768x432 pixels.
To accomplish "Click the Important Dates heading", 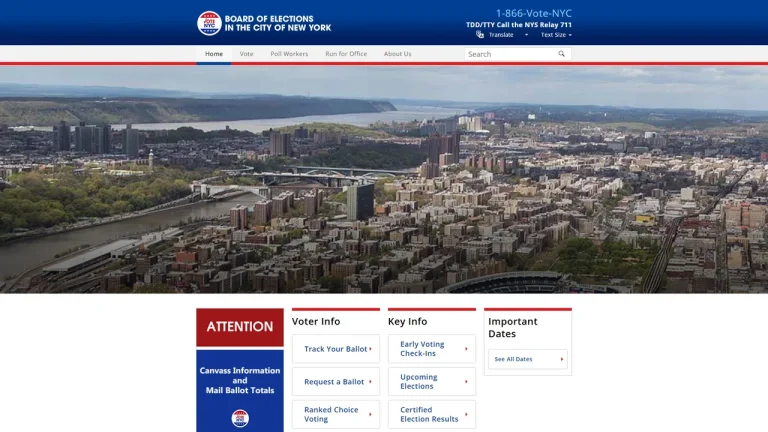I will tap(513, 328).
